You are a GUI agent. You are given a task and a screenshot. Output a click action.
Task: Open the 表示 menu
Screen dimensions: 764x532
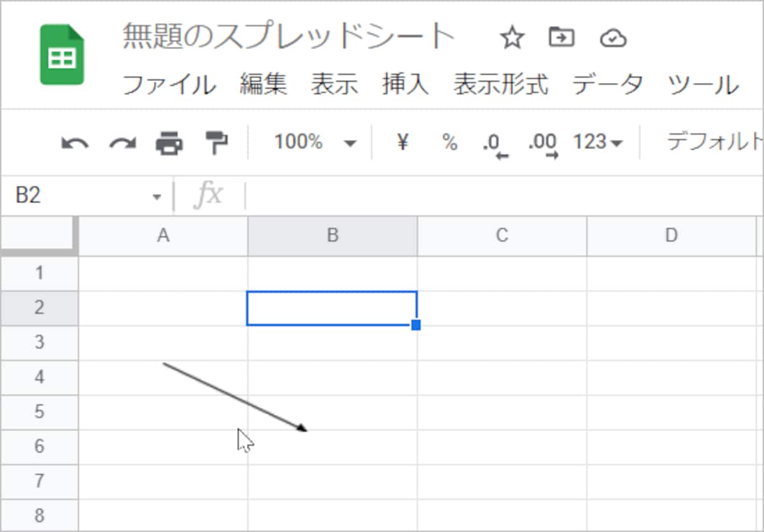click(x=335, y=84)
